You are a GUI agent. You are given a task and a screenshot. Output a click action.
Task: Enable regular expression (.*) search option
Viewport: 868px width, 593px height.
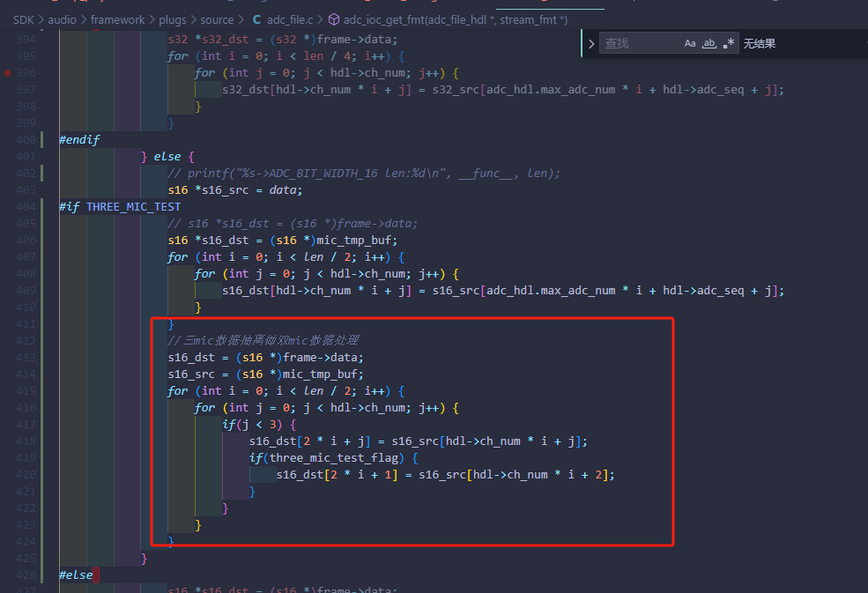(x=729, y=43)
